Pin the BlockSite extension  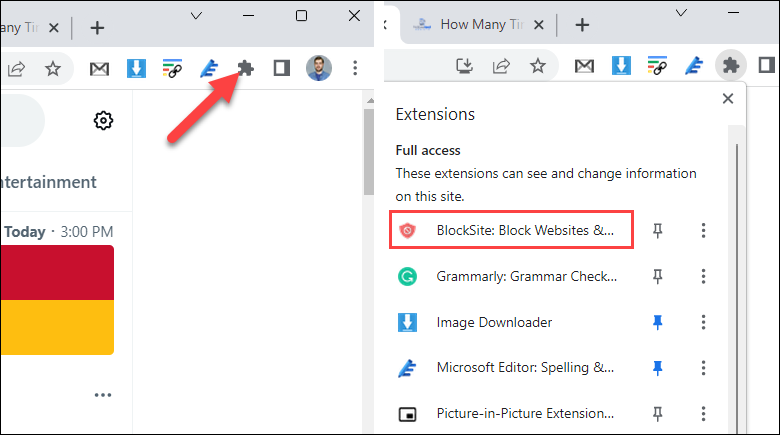pos(658,230)
